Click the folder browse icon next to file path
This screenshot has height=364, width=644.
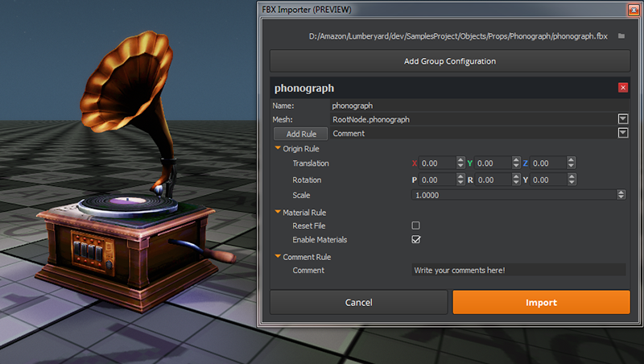coord(621,36)
